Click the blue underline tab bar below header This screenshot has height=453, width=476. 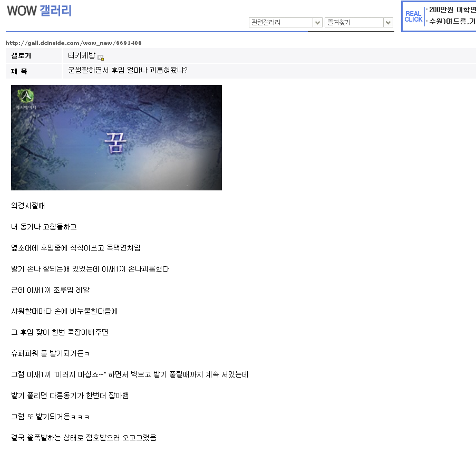[200, 31]
